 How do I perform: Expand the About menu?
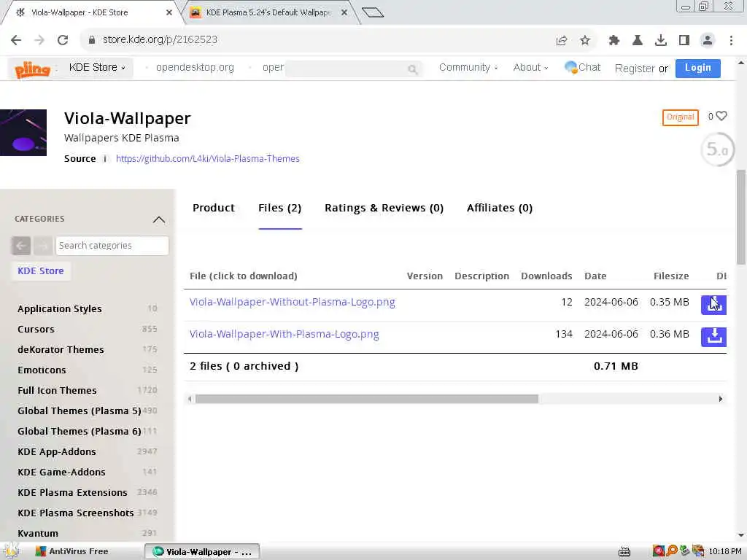tap(530, 68)
